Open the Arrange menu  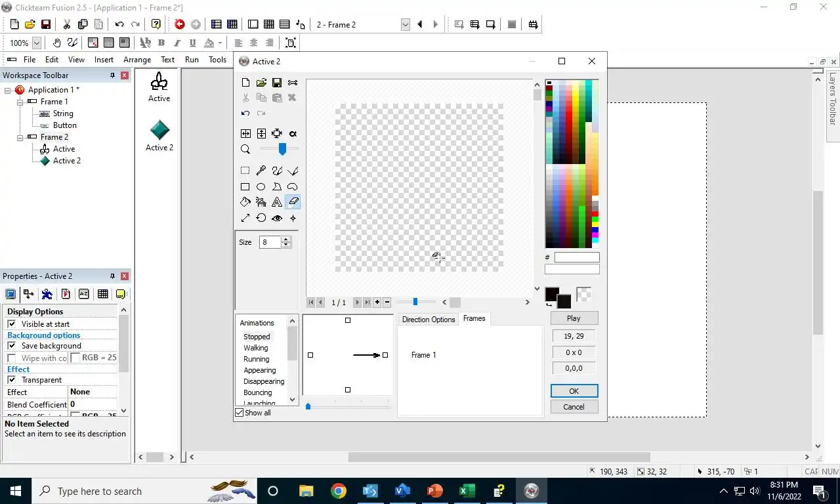(137, 60)
